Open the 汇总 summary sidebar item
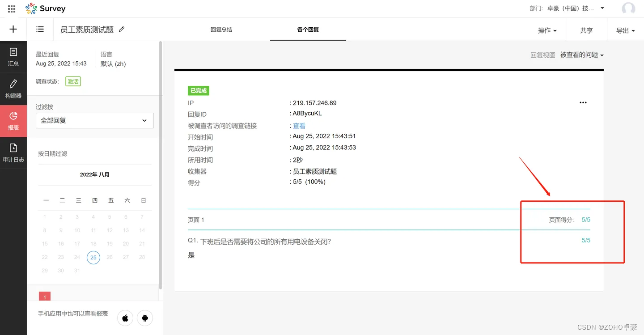Screen dimensions: 644x335 point(13,57)
